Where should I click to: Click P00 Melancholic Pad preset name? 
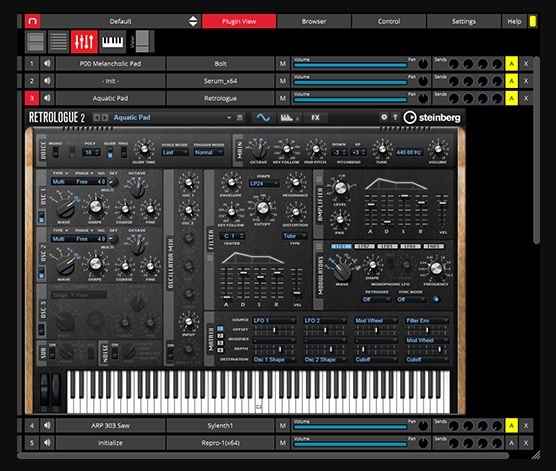pos(110,64)
